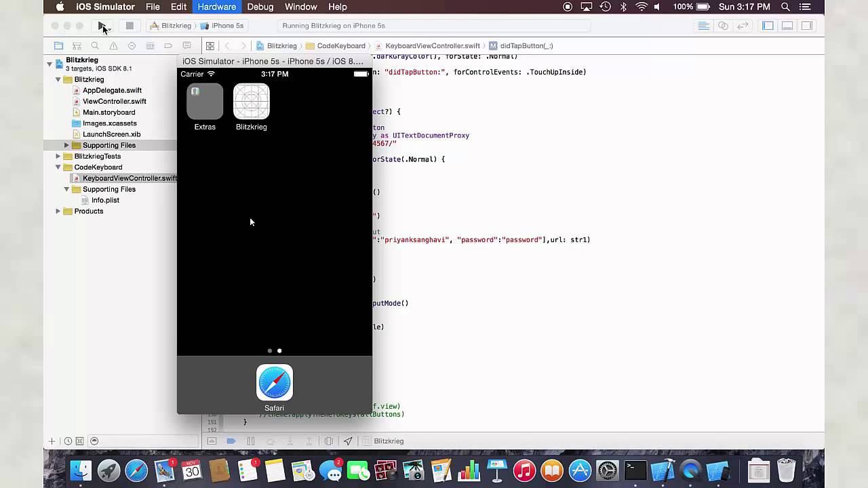Expand the Products group
The width and height of the screenshot is (868, 488).
(x=58, y=211)
